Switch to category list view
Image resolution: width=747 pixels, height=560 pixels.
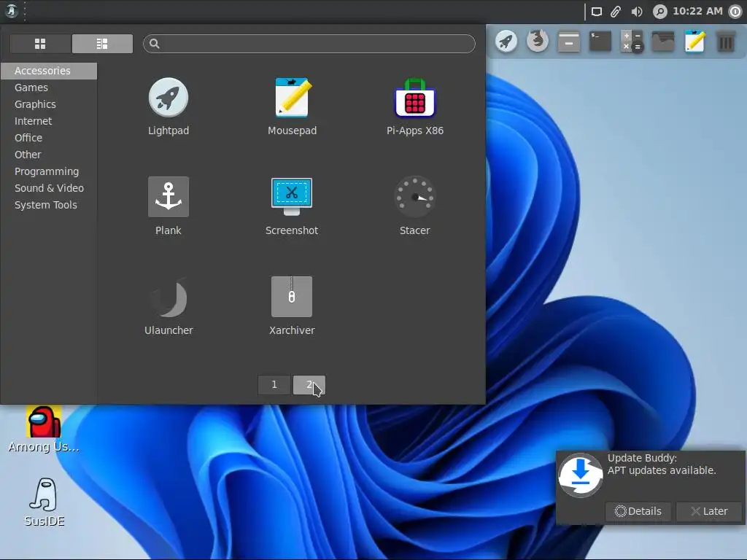tap(102, 44)
